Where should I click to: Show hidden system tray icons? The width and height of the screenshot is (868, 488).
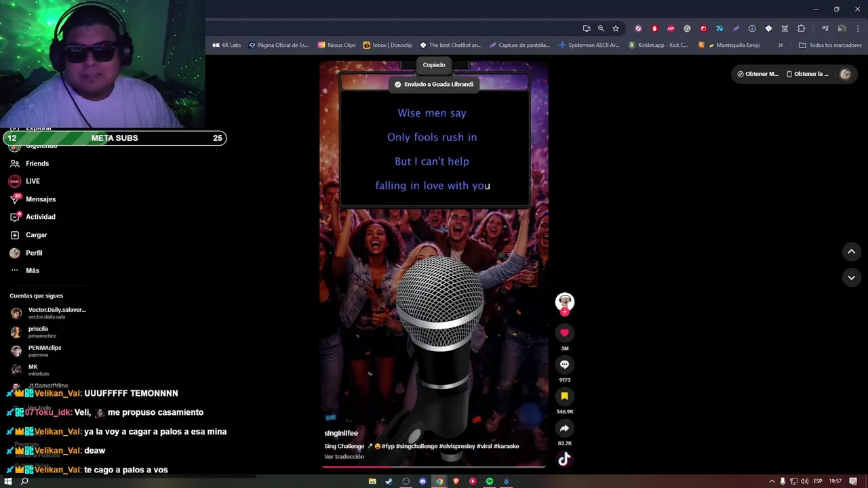pos(771,481)
